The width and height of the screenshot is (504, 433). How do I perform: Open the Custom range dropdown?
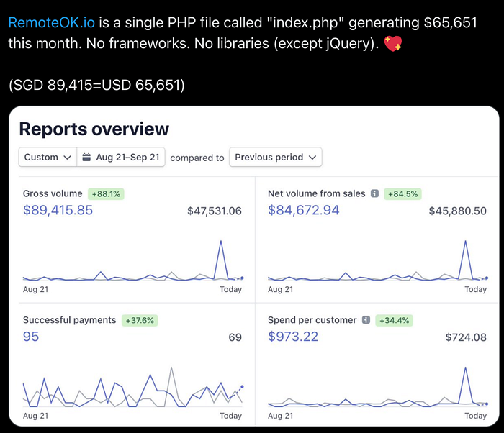(x=48, y=157)
